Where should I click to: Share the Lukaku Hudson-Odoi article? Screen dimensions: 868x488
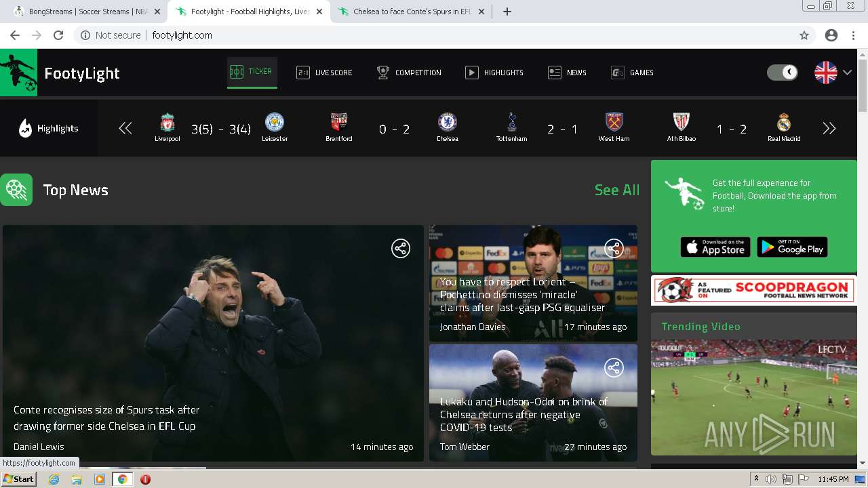614,367
